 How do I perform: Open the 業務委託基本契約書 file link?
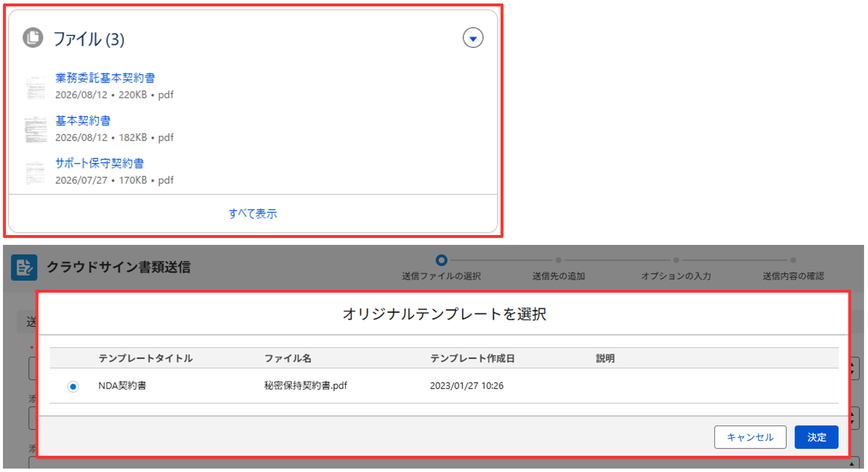(x=105, y=78)
